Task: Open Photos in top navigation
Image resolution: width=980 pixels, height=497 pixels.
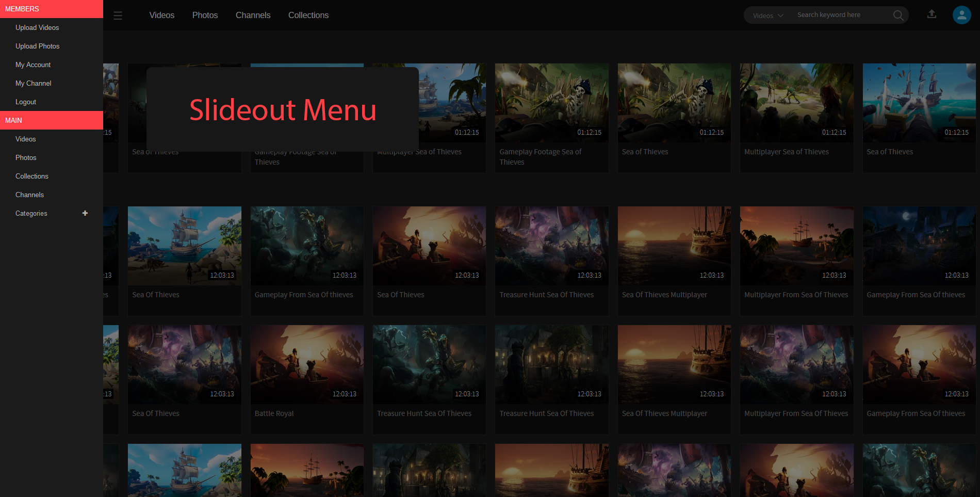Action: click(x=205, y=15)
